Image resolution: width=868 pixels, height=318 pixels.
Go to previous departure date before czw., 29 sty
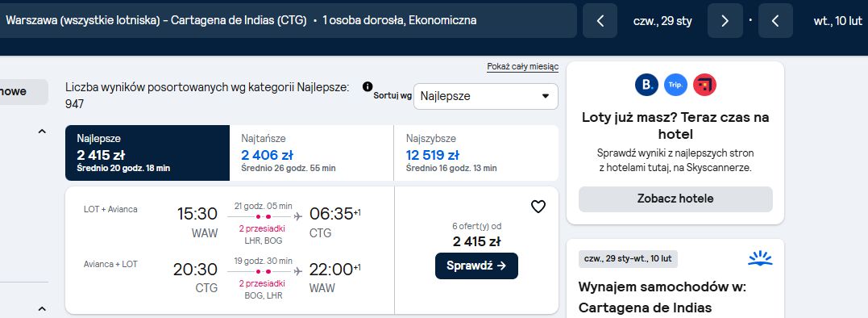[x=600, y=21]
